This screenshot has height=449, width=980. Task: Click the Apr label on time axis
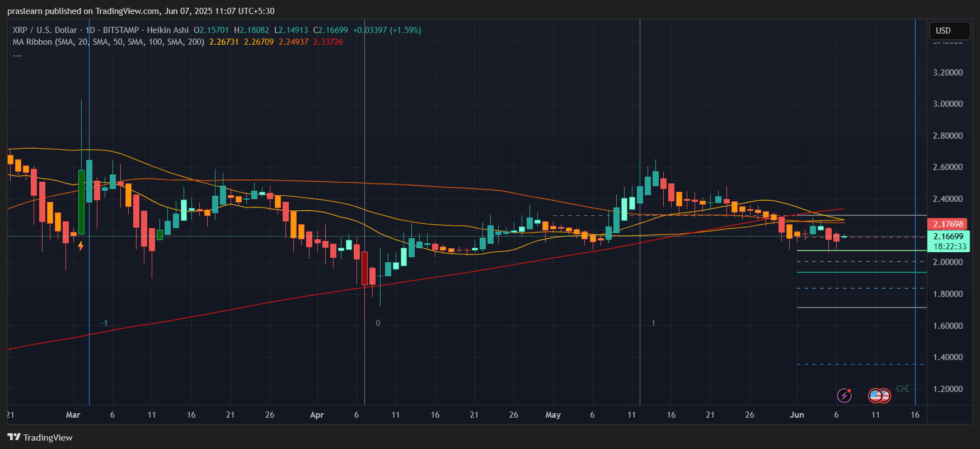[x=317, y=415]
